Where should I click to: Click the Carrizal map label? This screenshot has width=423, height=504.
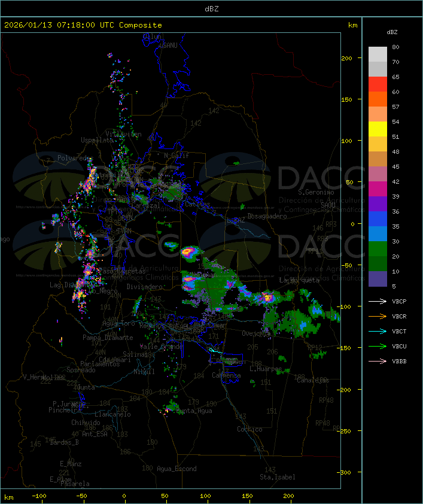(146, 205)
